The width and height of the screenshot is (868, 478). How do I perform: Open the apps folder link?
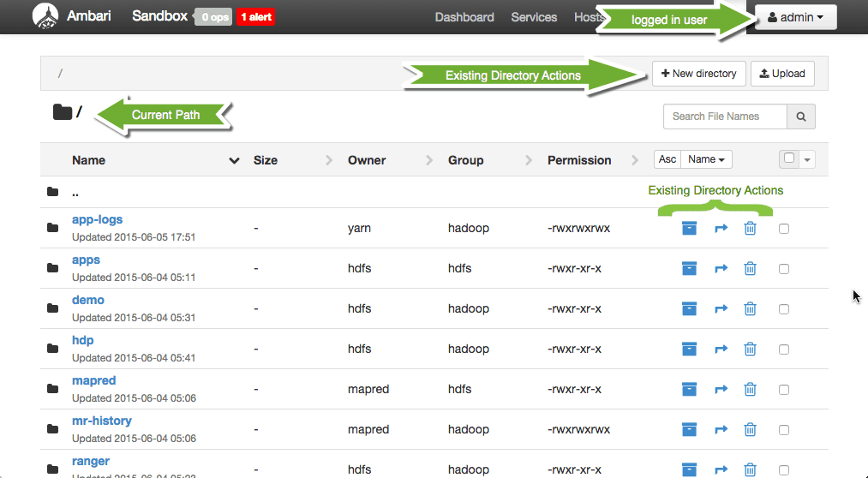pyautogui.click(x=86, y=260)
